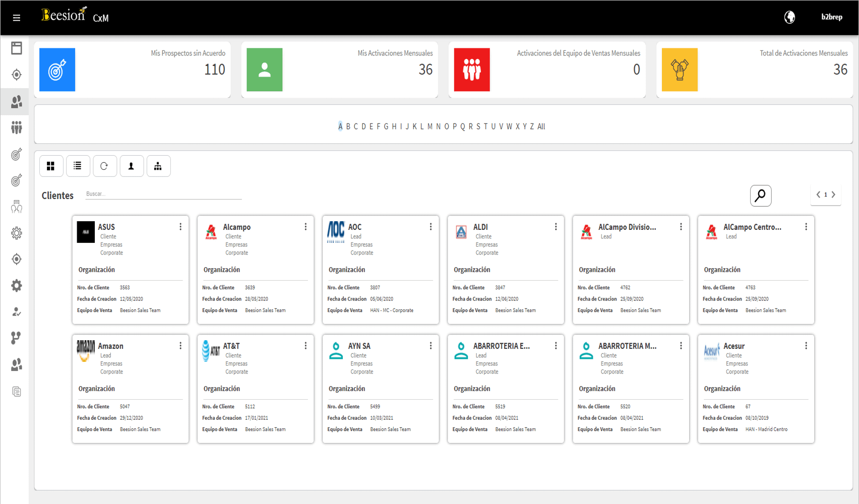Image resolution: width=859 pixels, height=504 pixels.
Task: Click the globe language icon
Action: coord(789,17)
